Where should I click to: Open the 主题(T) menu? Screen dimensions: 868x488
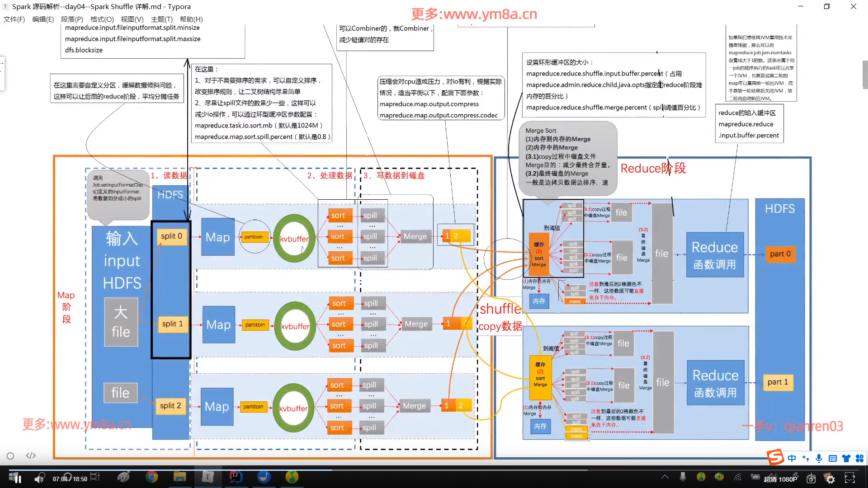[161, 19]
